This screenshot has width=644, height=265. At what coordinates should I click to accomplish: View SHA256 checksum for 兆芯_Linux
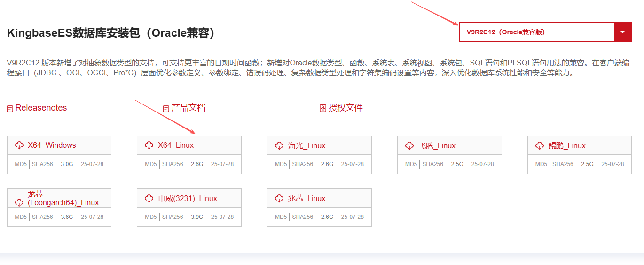(303, 217)
